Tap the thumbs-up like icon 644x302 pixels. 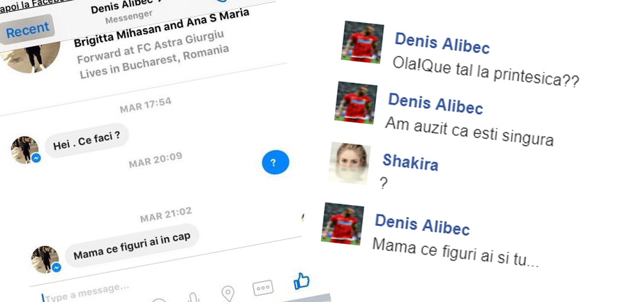point(301,282)
